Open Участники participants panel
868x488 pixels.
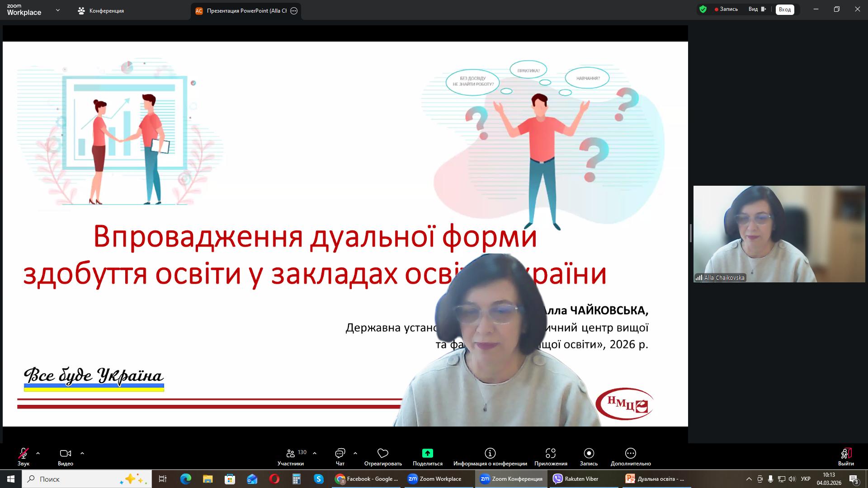[291, 453]
